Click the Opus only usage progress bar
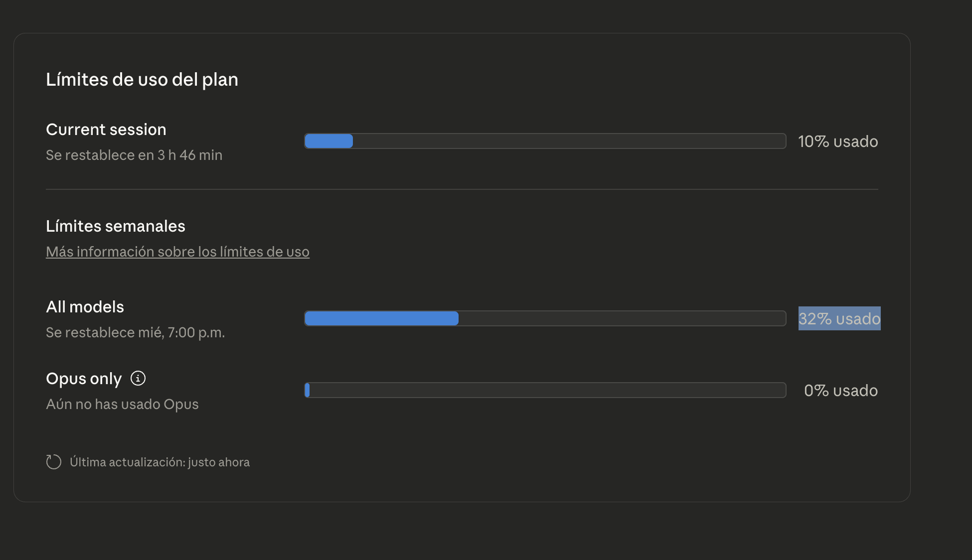Image resolution: width=972 pixels, height=560 pixels. [x=545, y=390]
